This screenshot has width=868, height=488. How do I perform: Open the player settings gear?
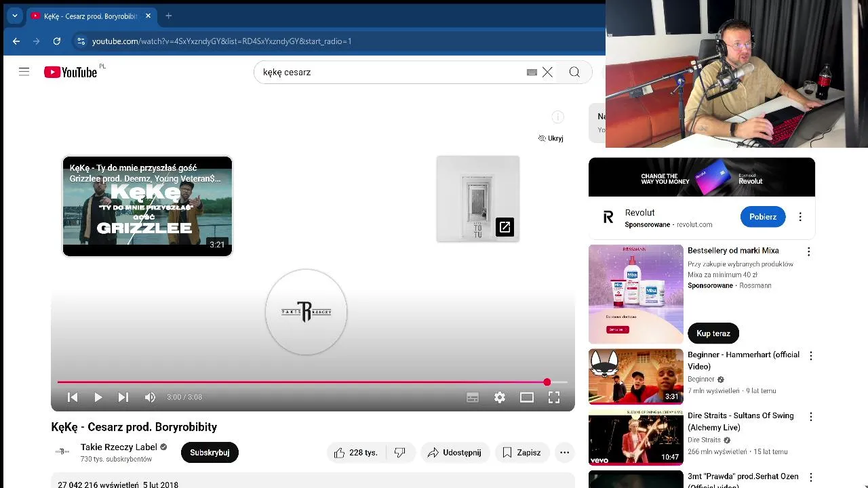pos(500,397)
